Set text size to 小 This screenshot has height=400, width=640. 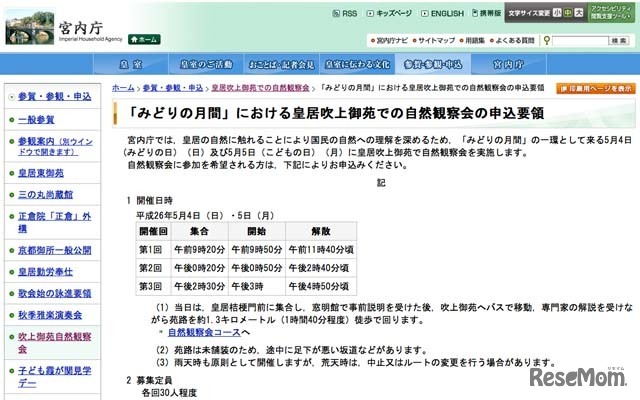(557, 13)
